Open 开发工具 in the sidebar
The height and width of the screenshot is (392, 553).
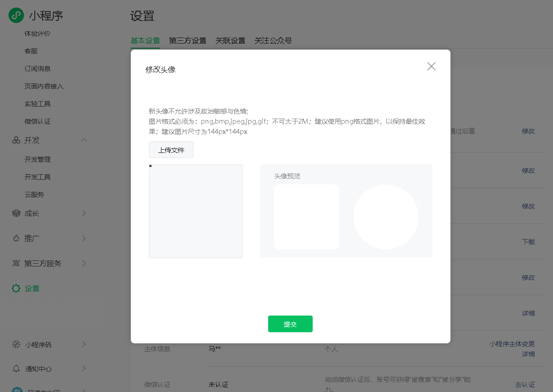pyautogui.click(x=38, y=177)
